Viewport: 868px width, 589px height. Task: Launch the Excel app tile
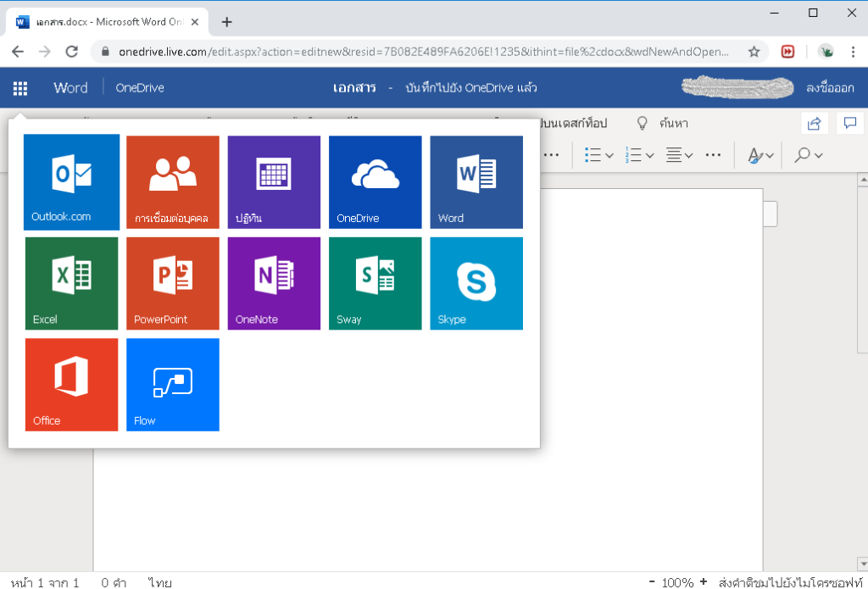[x=71, y=283]
